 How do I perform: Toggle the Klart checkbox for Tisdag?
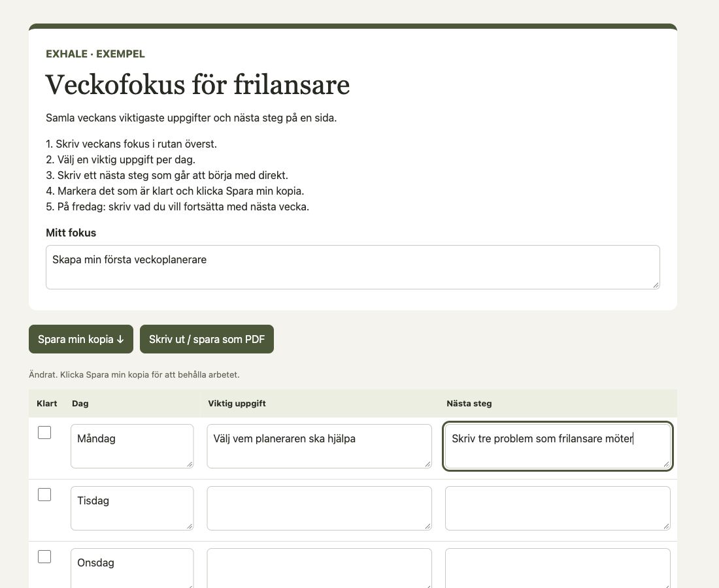coord(44,495)
